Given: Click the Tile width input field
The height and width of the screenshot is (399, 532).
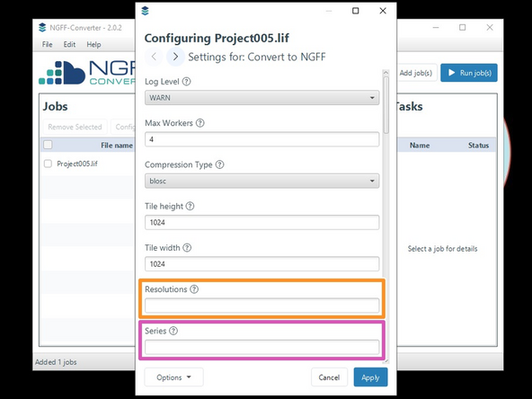Looking at the screenshot, I should pyautogui.click(x=262, y=264).
